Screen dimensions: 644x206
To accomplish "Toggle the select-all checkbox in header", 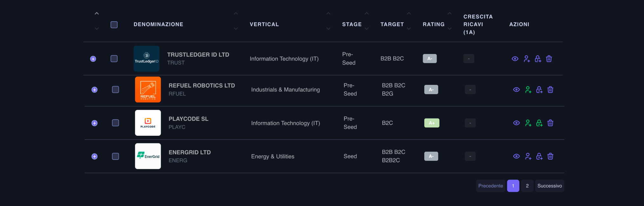I will coord(114,25).
